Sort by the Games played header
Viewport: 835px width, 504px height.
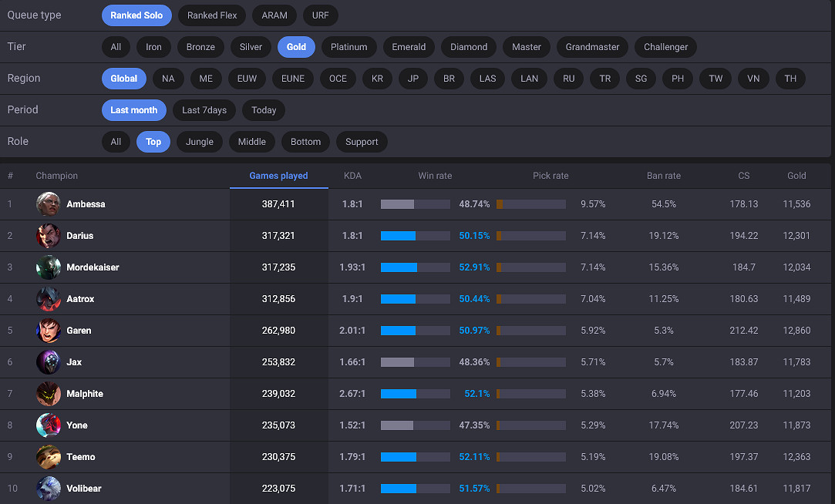click(278, 176)
